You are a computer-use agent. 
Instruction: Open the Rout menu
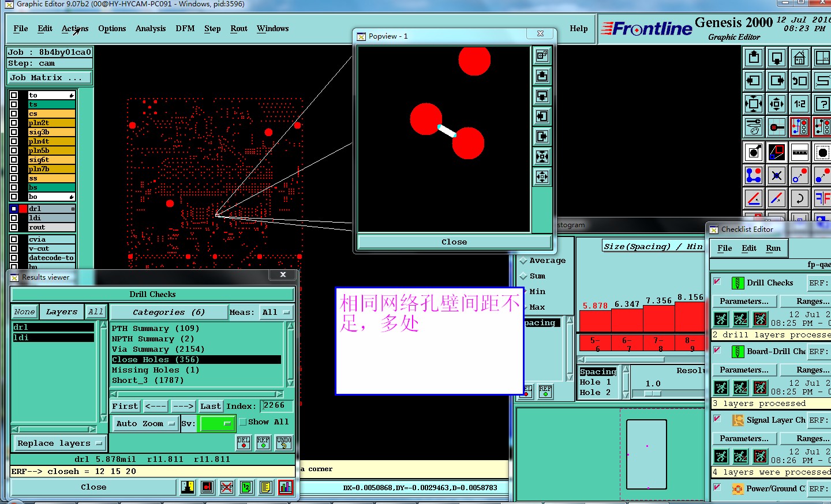point(239,28)
